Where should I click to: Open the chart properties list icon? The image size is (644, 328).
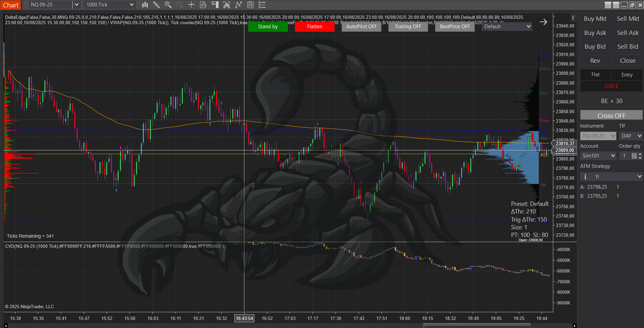262,4
